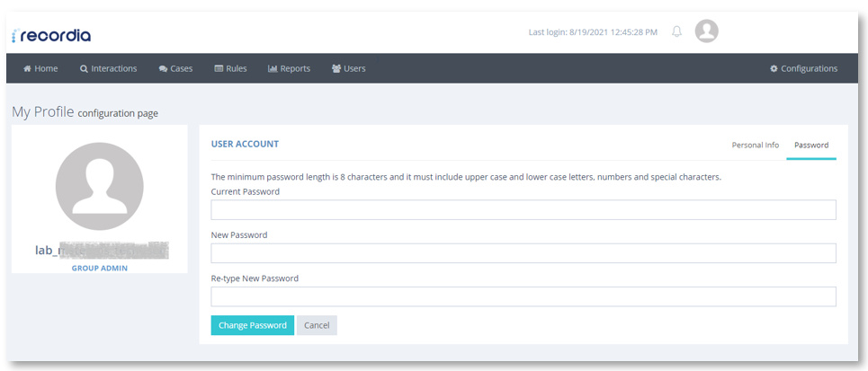
Task: Switch to the Personal Info tab
Action: tap(755, 146)
